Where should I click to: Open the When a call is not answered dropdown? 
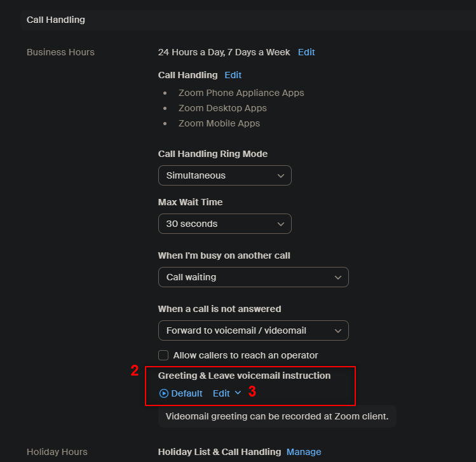(253, 330)
